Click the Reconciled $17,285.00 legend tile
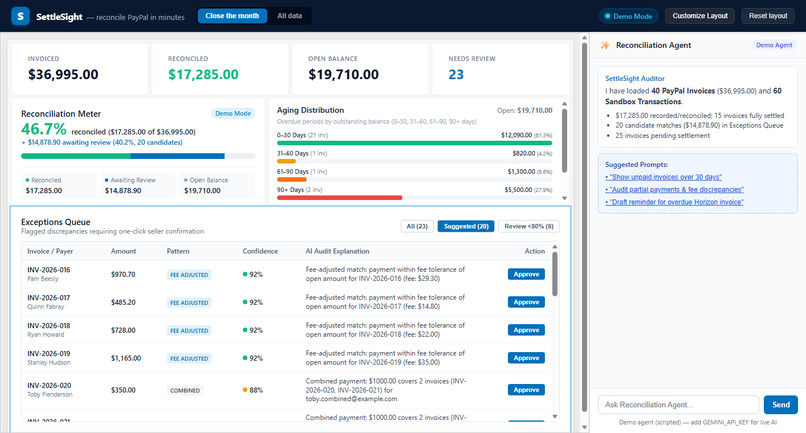 click(58, 185)
